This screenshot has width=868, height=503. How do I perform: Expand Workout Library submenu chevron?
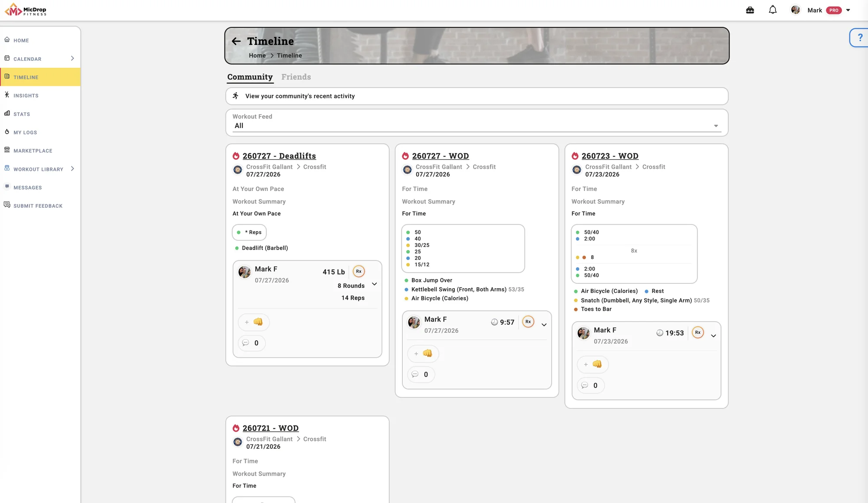72,169
